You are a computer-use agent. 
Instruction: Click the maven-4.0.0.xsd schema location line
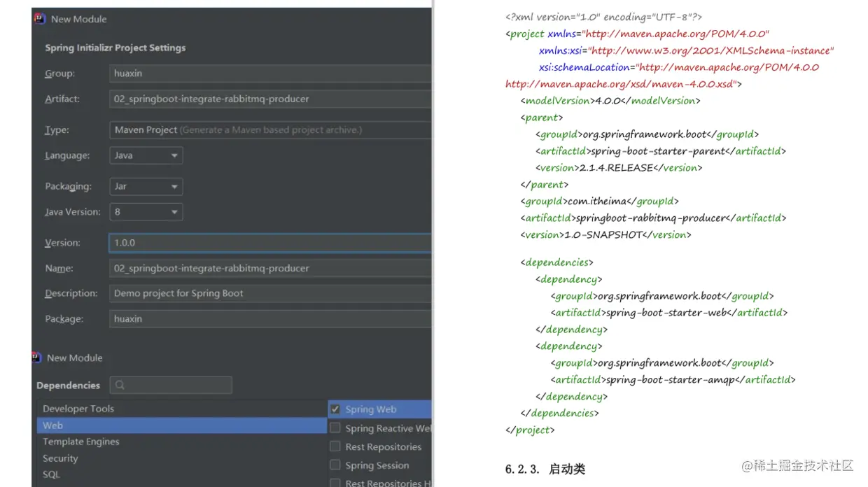(x=624, y=84)
